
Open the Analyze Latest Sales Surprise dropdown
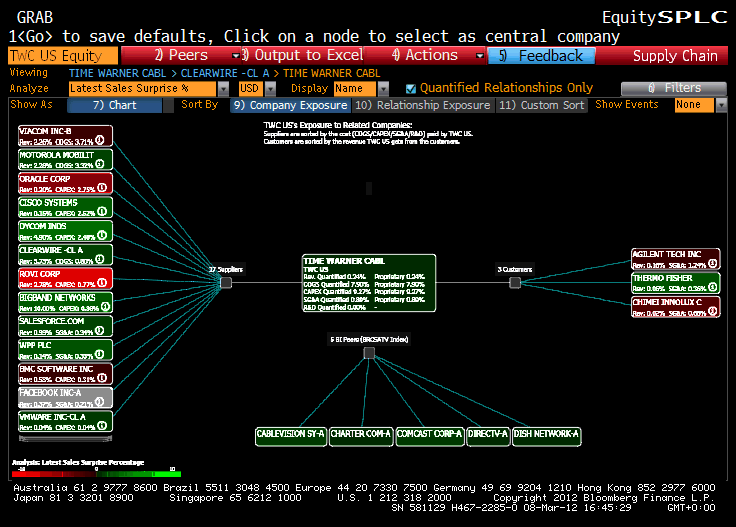point(223,89)
